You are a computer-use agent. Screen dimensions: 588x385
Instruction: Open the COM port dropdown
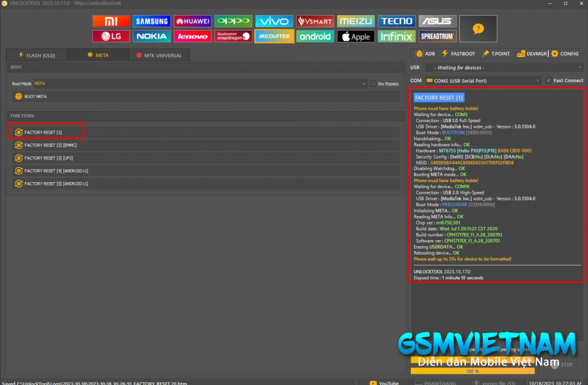point(483,80)
